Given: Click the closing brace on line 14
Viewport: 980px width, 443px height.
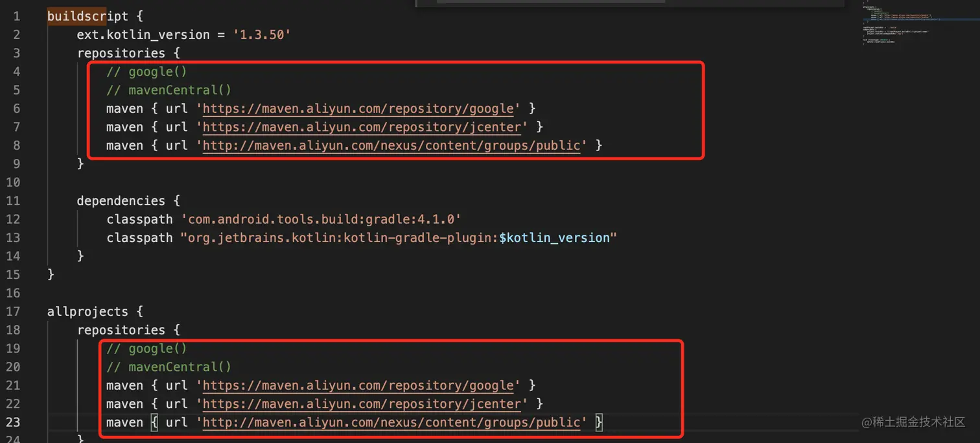Looking at the screenshot, I should 80,256.
